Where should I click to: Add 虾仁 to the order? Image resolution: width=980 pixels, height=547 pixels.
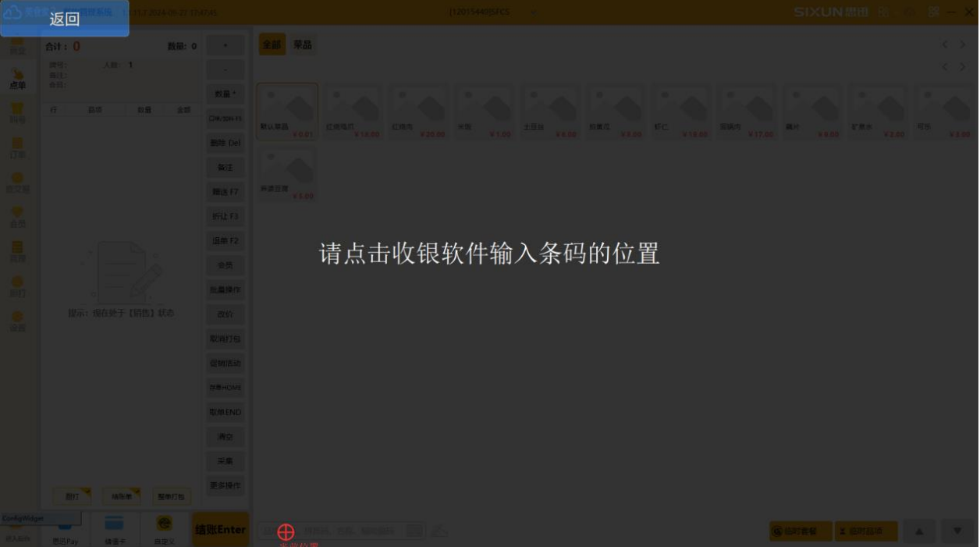680,112
